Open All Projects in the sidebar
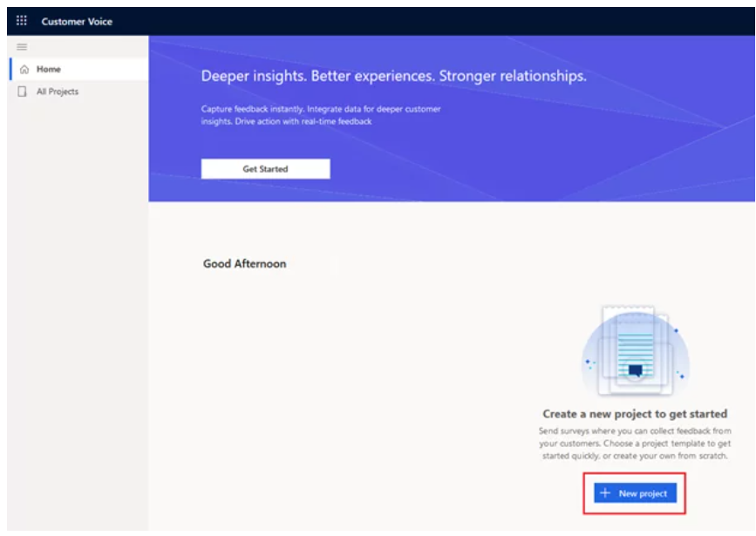The image size is (756, 536). pyautogui.click(x=79, y=92)
